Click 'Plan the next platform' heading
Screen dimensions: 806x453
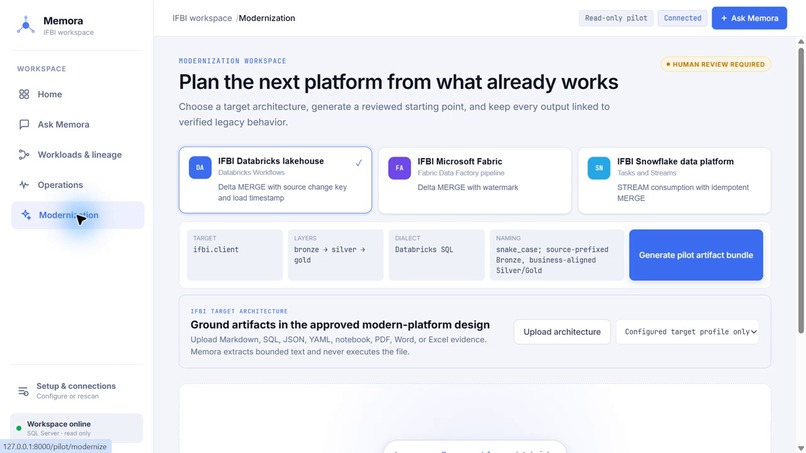pyautogui.click(x=398, y=82)
